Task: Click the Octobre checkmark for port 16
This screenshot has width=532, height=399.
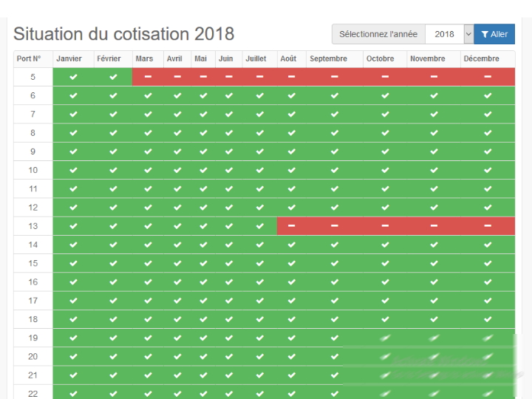Action: tap(385, 282)
